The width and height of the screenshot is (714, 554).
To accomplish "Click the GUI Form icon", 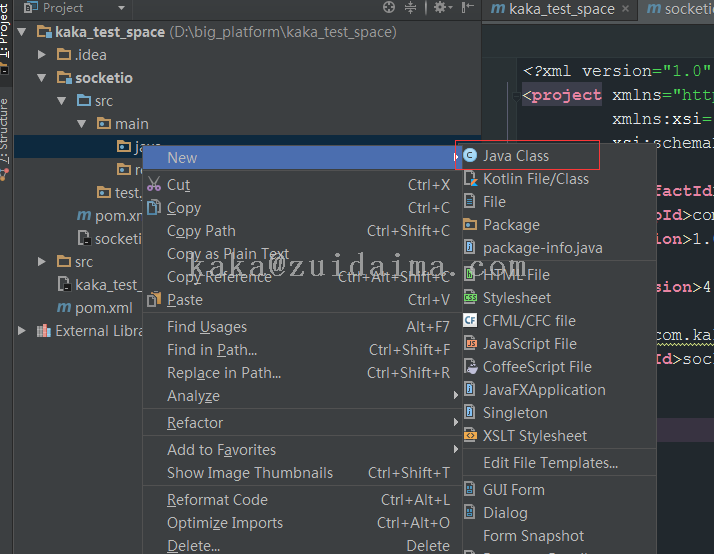I will 469,489.
